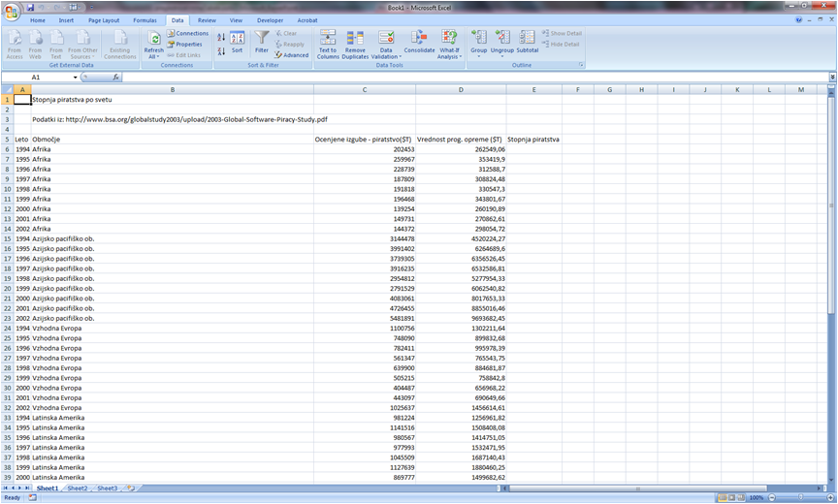Select column C header
This screenshot has height=504, width=838.
(x=365, y=90)
